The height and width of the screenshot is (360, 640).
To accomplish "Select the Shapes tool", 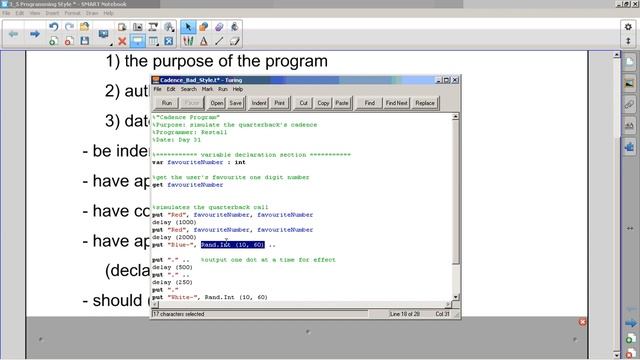I will point(203,27).
